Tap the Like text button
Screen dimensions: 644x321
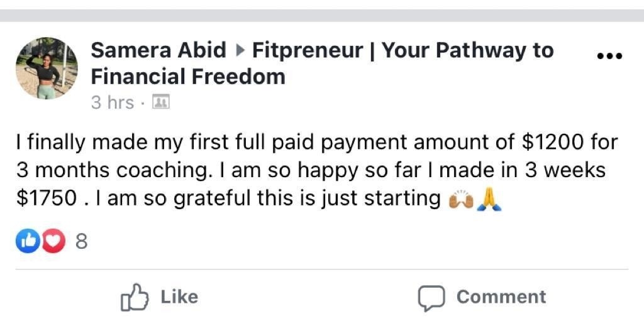pos(179,297)
